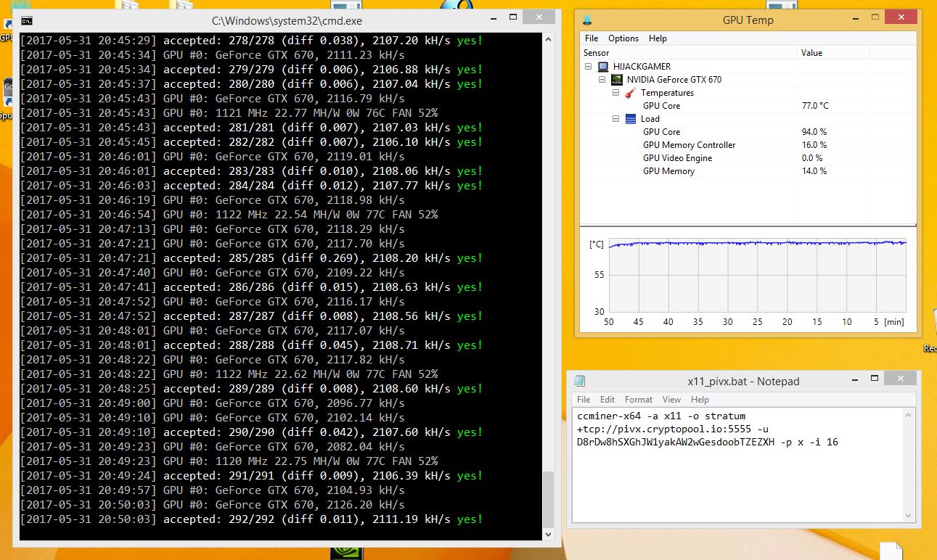Click the wallet address text in Notepad
This screenshot has height=560, width=937.
point(675,442)
